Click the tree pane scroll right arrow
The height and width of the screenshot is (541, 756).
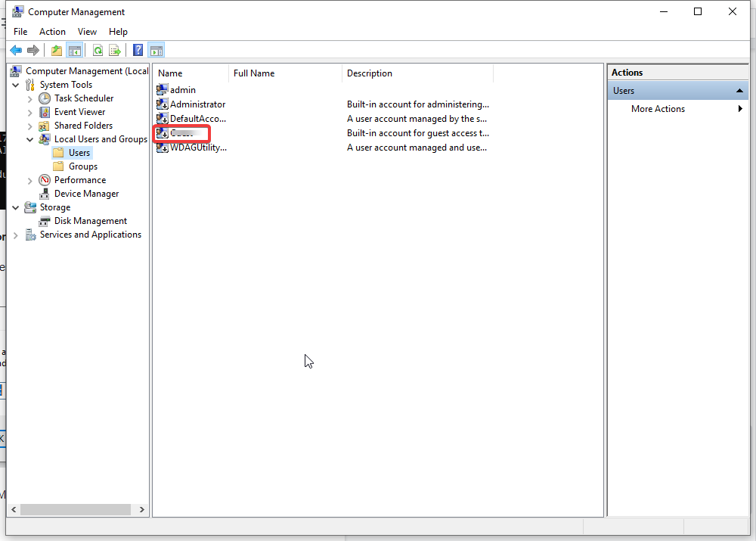142,510
